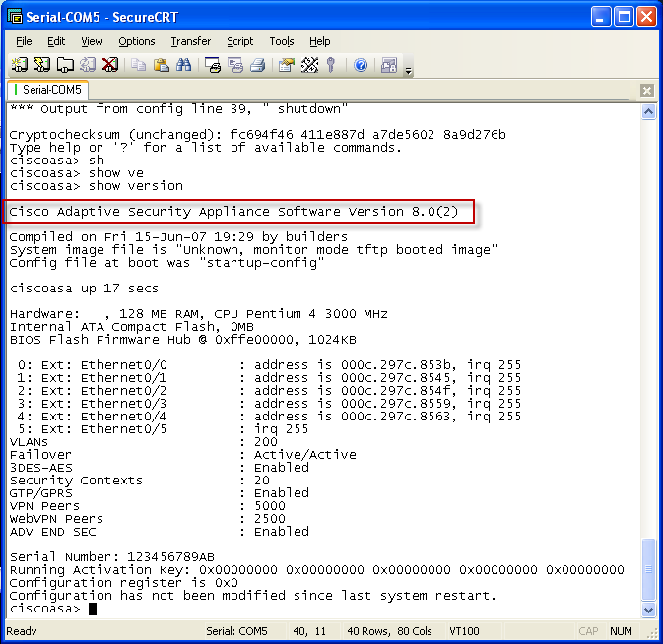Open the File menu

coord(24,41)
